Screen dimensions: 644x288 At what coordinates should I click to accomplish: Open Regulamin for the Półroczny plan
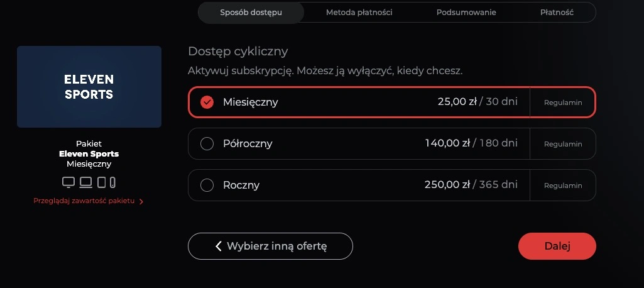click(563, 144)
